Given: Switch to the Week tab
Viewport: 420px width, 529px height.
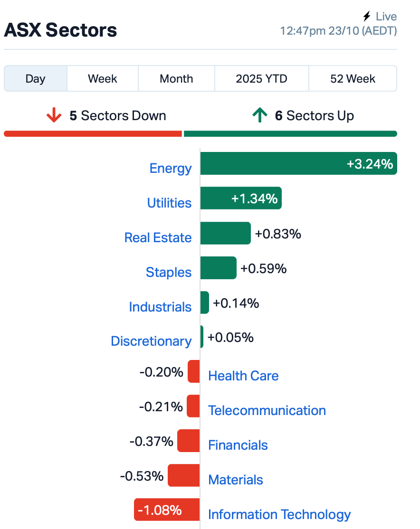Looking at the screenshot, I should tap(103, 78).
